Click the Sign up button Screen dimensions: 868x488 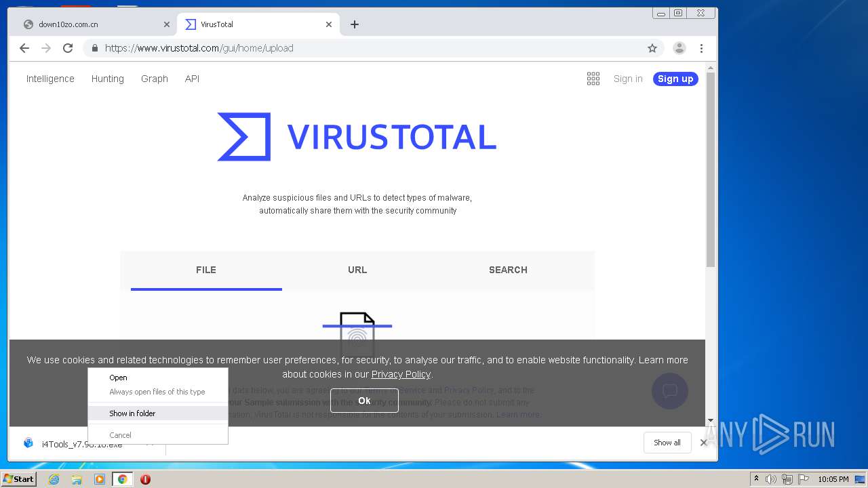[x=675, y=79]
